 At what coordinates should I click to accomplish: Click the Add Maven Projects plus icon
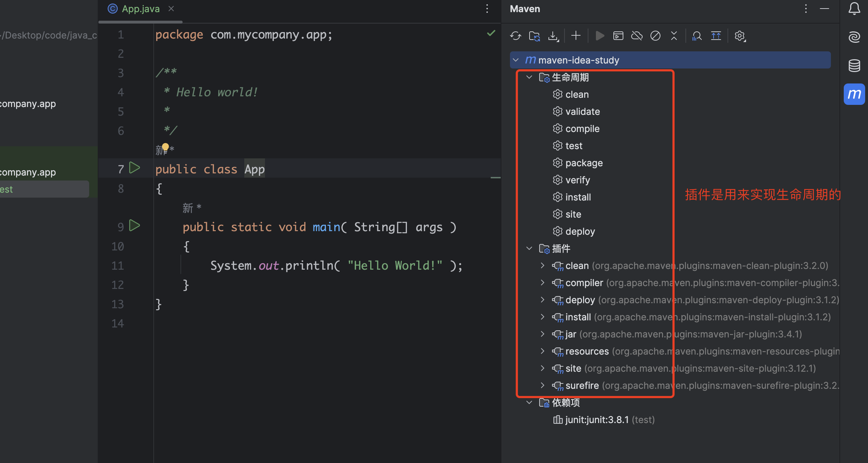click(576, 36)
